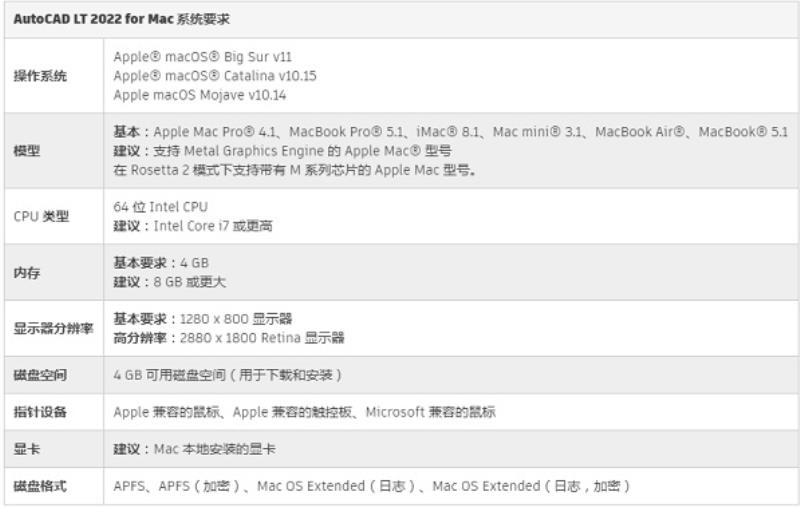Click '建议：8 GB 或更大' memory line

[x=169, y=282]
